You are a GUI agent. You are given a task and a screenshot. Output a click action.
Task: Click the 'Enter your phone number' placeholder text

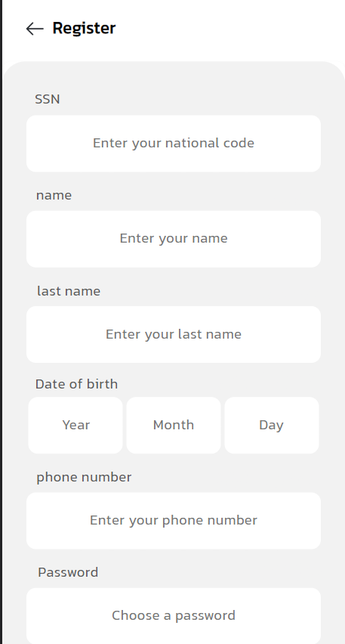174,520
